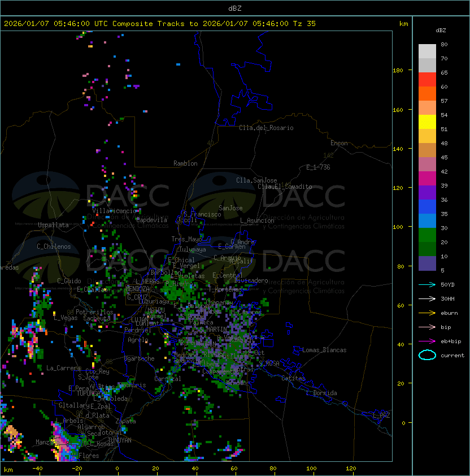The width and height of the screenshot is (470, 476).
Task: Click the Tres_Mayo map label
Action: tap(186, 239)
